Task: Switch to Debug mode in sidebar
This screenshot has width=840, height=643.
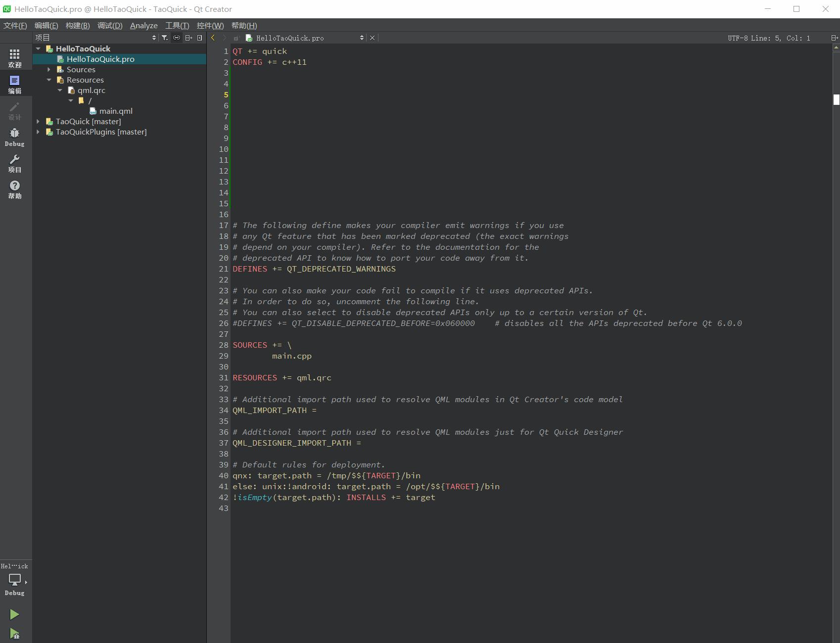Action: click(x=15, y=137)
